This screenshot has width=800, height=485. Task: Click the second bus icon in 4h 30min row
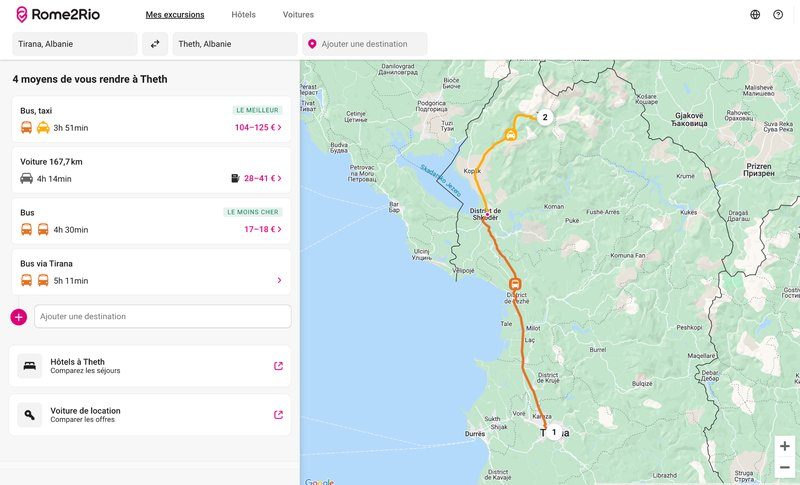43,229
